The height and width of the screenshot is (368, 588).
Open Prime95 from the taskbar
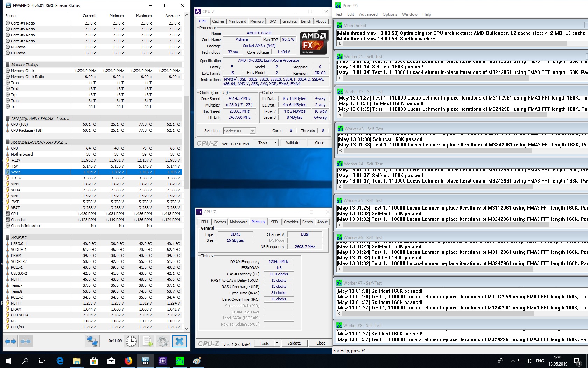(180, 361)
